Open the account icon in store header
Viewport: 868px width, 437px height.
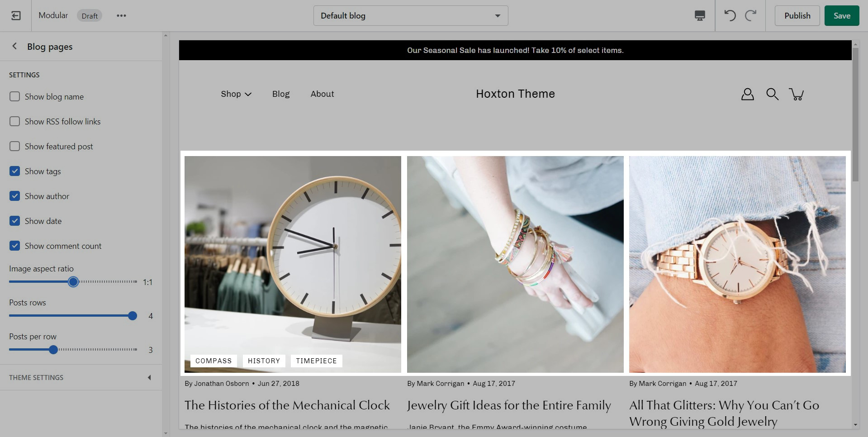747,94
